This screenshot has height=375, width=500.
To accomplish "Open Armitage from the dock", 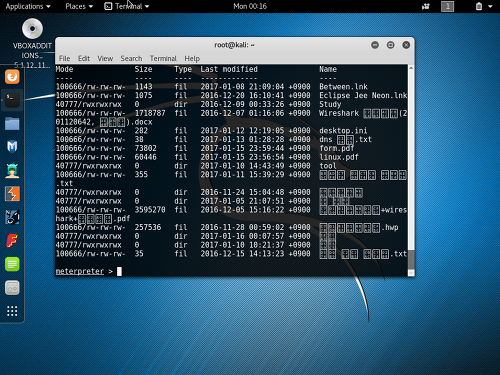I will [x=12, y=170].
